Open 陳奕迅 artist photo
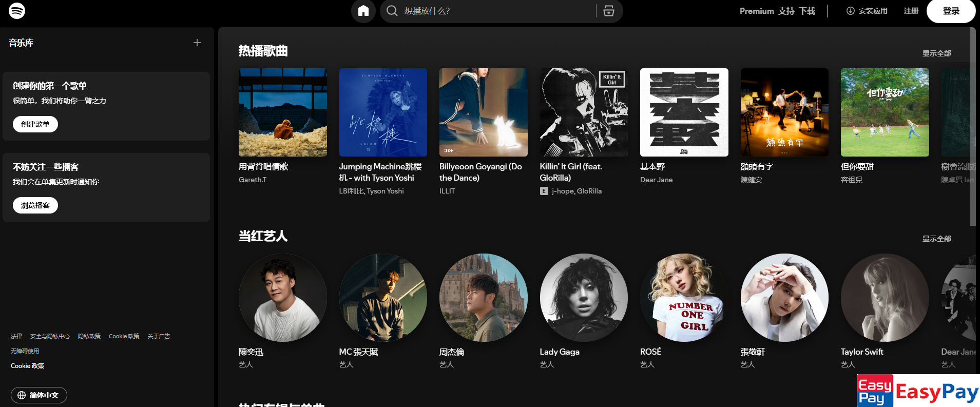The height and width of the screenshot is (407, 980). coord(283,298)
